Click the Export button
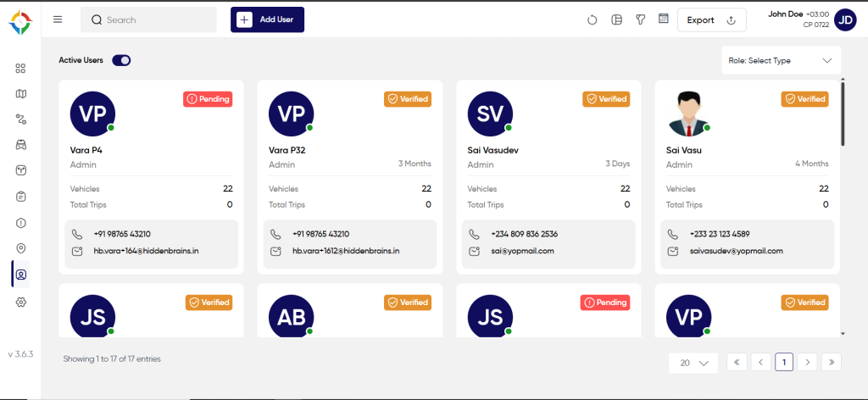Screen dimensions: 868x400 [x=711, y=20]
